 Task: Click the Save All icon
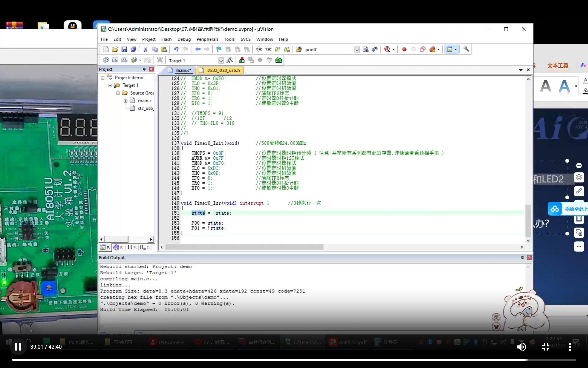click(133, 49)
